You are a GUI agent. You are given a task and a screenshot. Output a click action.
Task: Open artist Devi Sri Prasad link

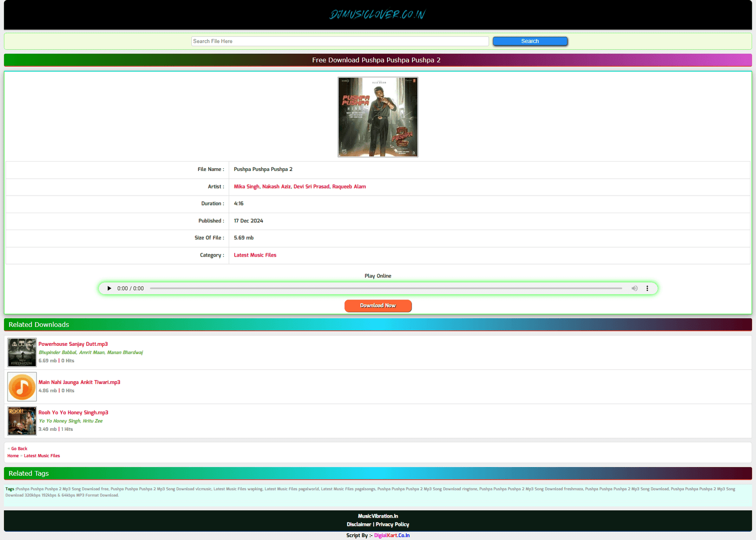pyautogui.click(x=311, y=187)
